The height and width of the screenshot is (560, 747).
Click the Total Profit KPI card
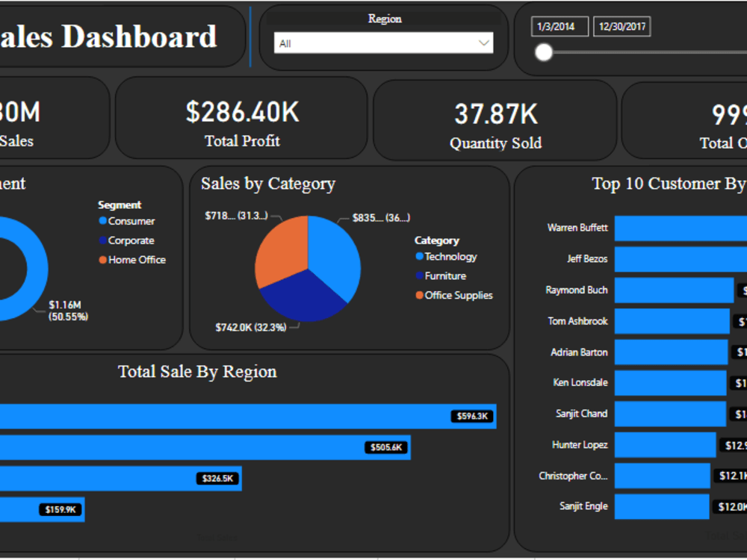[242, 119]
